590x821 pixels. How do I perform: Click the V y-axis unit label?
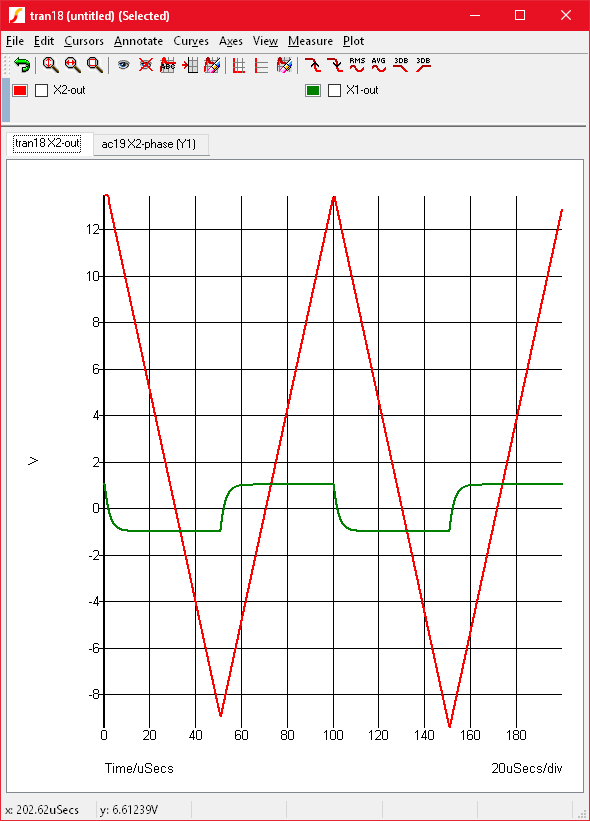(x=33, y=461)
